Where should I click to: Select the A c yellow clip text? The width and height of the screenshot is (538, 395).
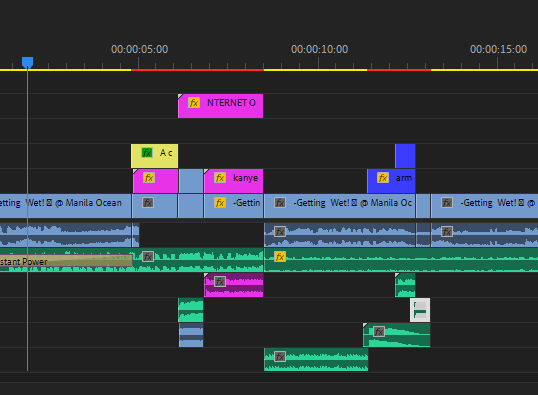coord(166,153)
